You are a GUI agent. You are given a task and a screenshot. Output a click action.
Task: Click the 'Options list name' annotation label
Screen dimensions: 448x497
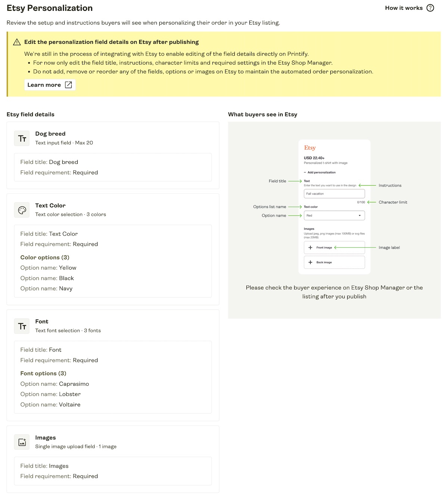[270, 207]
